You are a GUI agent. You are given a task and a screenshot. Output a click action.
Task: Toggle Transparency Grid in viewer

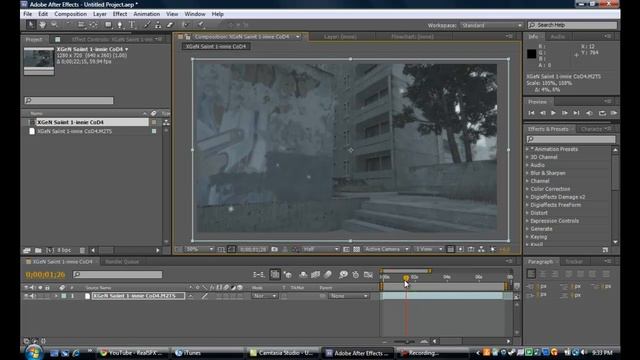click(356, 249)
